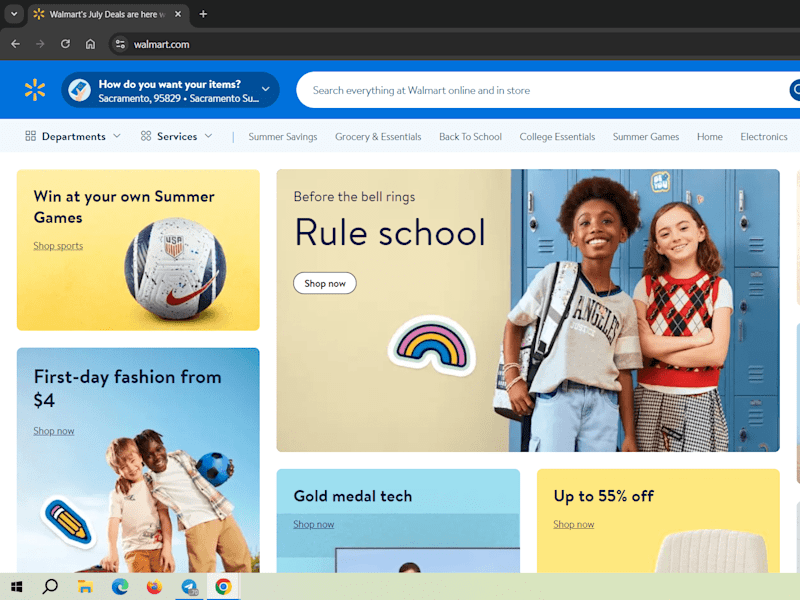Select the Walmart July Deals browser tab

(107, 14)
